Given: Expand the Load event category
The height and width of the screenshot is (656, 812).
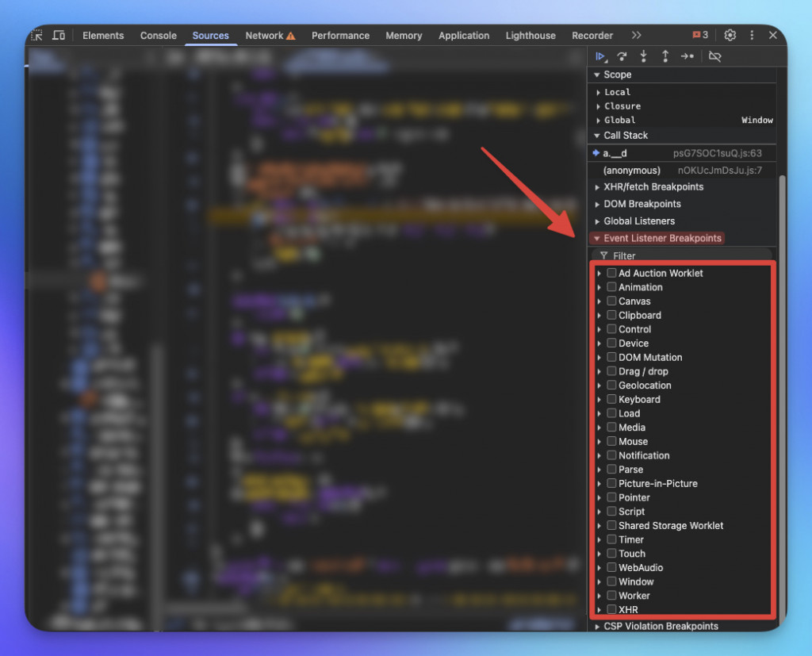Looking at the screenshot, I should 599,413.
